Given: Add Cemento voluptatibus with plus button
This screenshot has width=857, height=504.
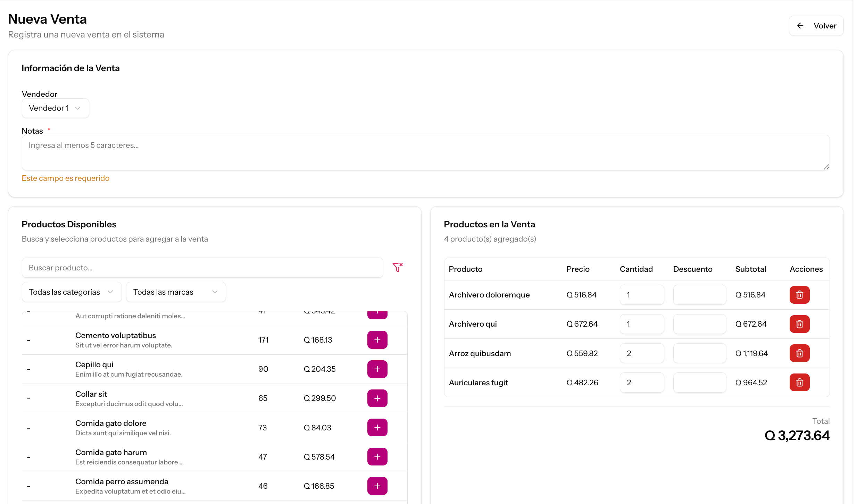Looking at the screenshot, I should [x=377, y=340].
